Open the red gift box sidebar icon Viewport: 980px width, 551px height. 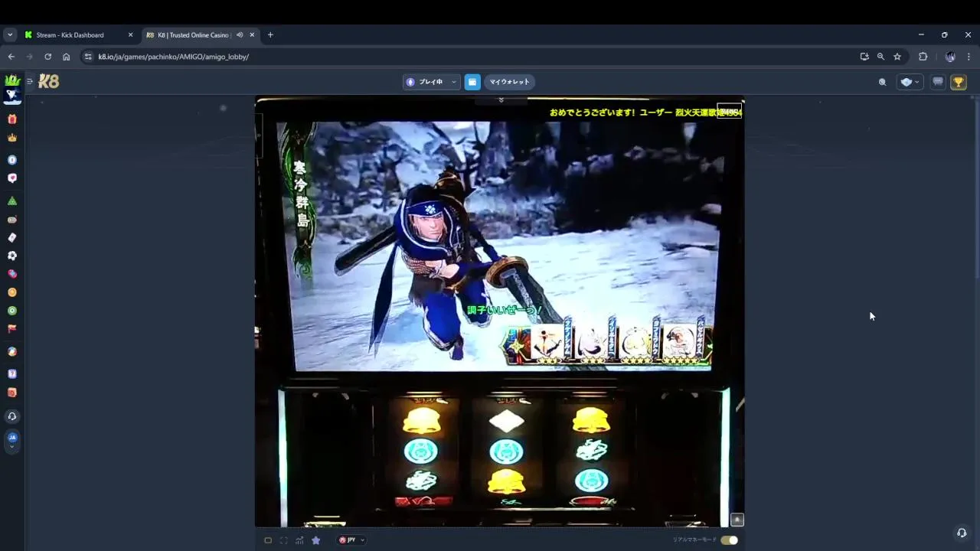pyautogui.click(x=12, y=119)
